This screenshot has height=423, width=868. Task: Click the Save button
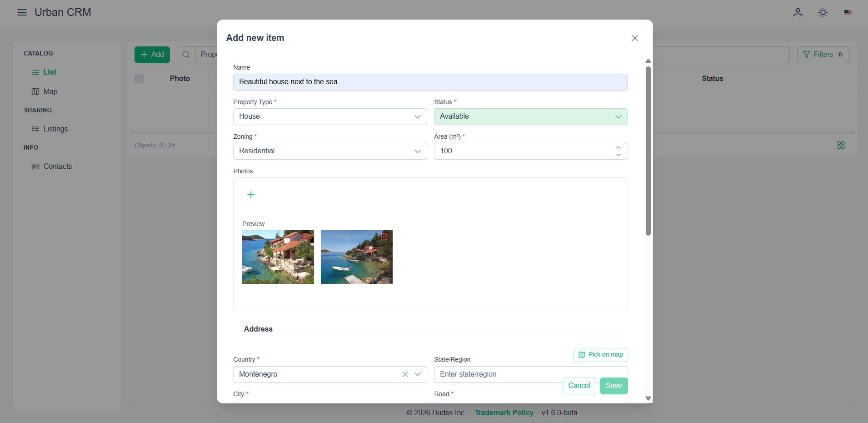tap(614, 386)
